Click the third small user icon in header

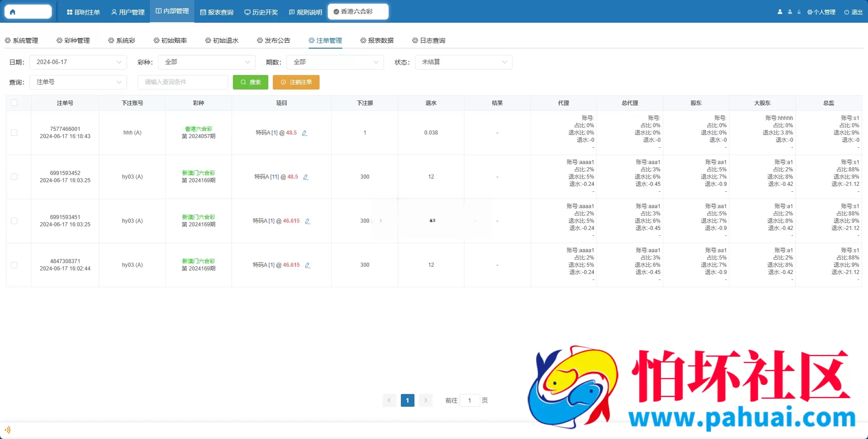tap(799, 12)
